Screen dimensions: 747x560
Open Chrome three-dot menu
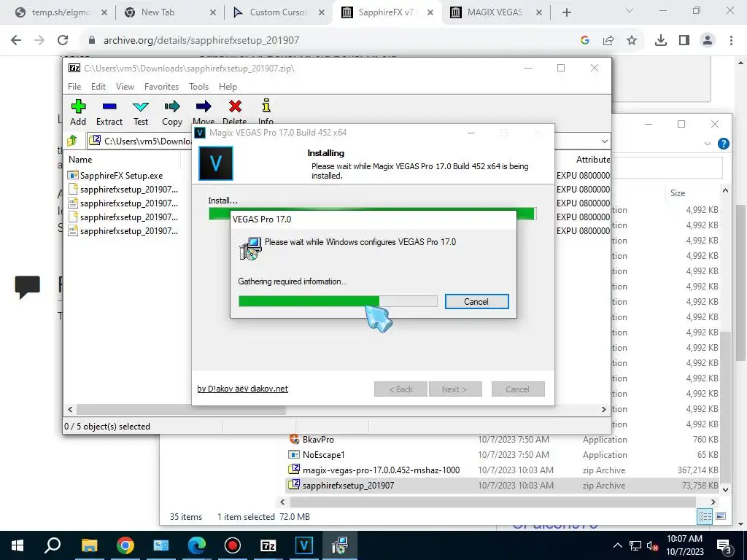731,40
